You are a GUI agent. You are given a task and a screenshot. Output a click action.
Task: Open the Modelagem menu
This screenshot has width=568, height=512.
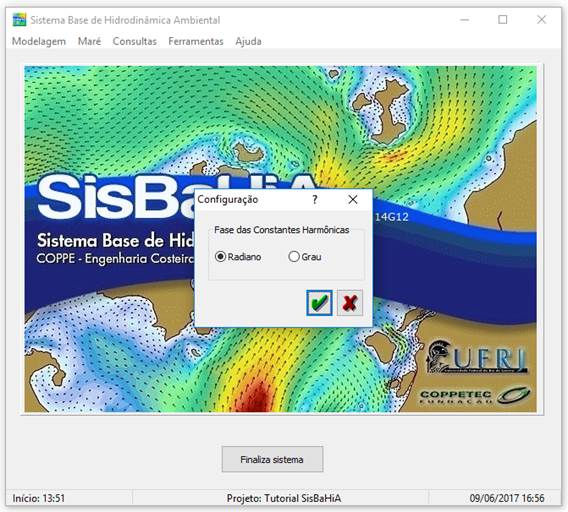(39, 41)
